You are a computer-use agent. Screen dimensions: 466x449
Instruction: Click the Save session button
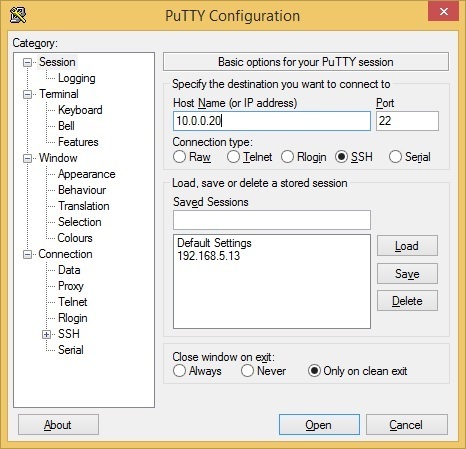(407, 274)
